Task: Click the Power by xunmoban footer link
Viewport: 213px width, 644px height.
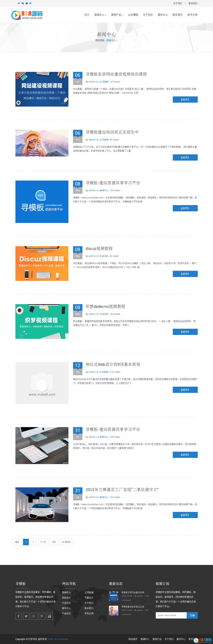Action: (x=58, y=639)
